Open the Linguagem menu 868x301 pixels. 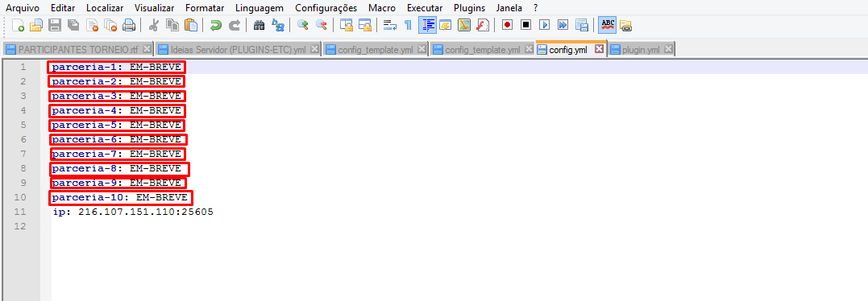click(259, 8)
